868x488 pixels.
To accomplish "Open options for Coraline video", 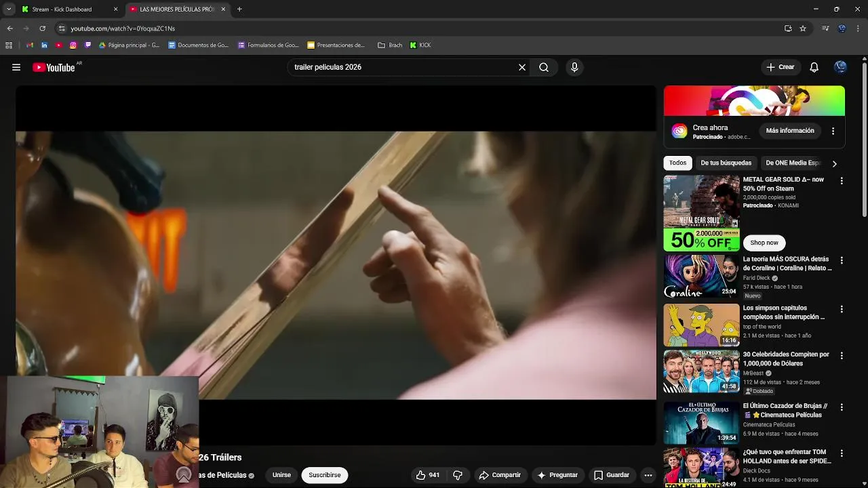I will [x=842, y=260].
